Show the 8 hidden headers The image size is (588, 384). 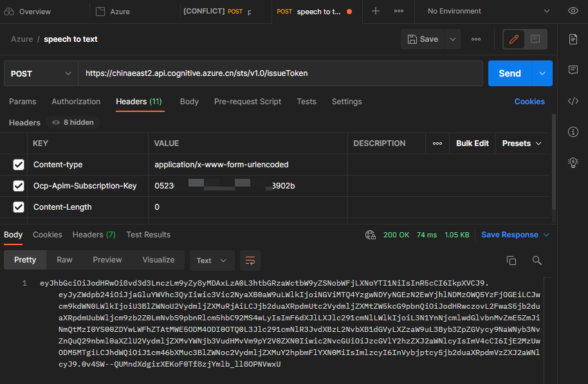[73, 123]
